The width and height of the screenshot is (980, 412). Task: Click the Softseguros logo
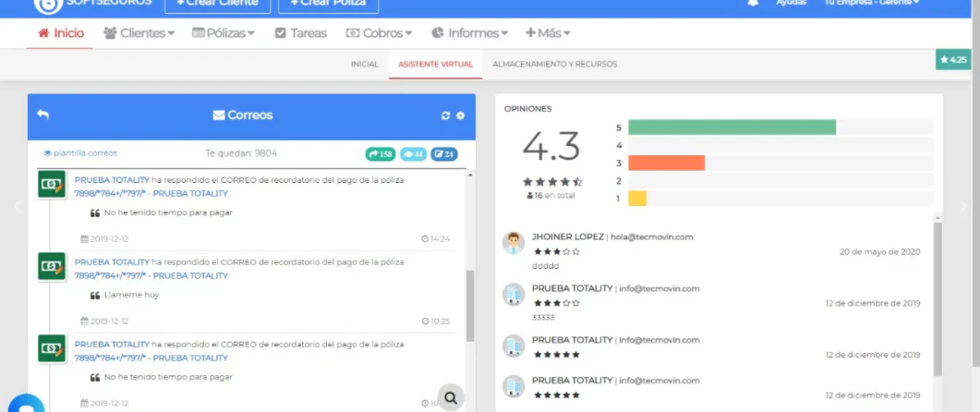[47, 4]
